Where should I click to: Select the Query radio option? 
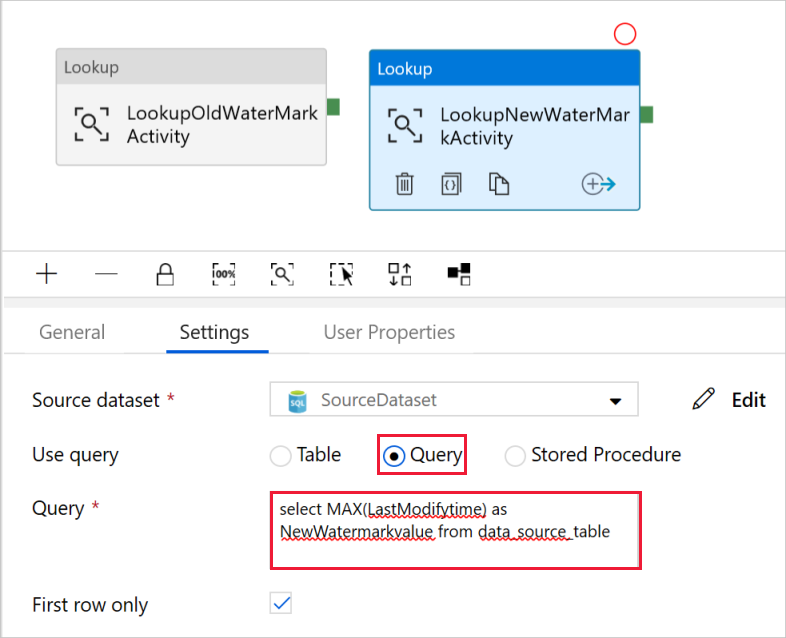point(394,456)
